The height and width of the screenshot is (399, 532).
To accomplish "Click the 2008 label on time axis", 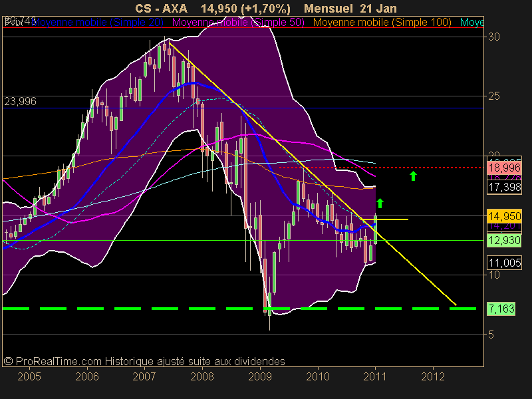I will (202, 376).
